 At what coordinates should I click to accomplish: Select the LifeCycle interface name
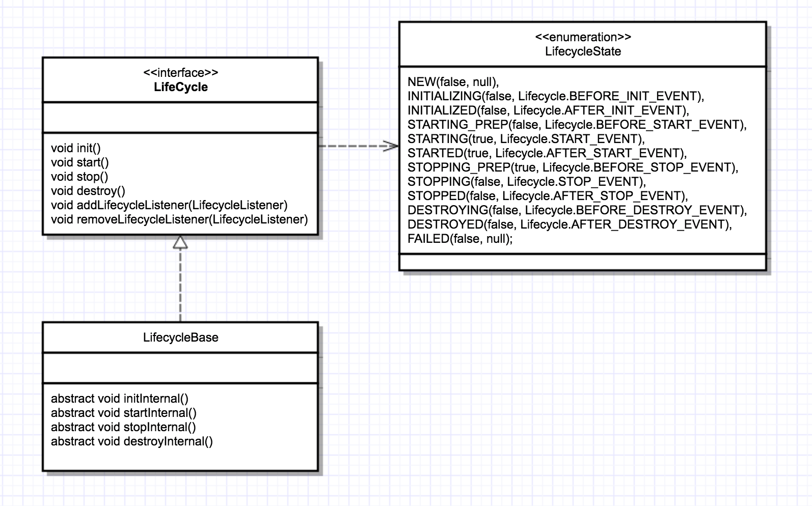180,87
